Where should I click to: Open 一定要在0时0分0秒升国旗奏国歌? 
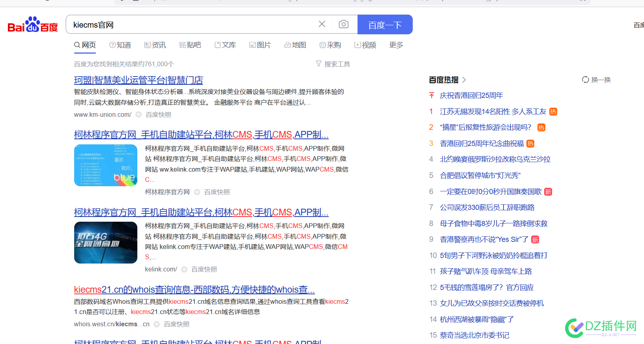[491, 192]
